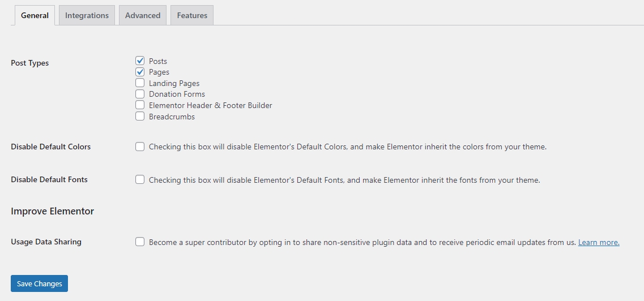Image resolution: width=644 pixels, height=301 pixels.
Task: Click the Post Types row heading
Action: click(30, 63)
